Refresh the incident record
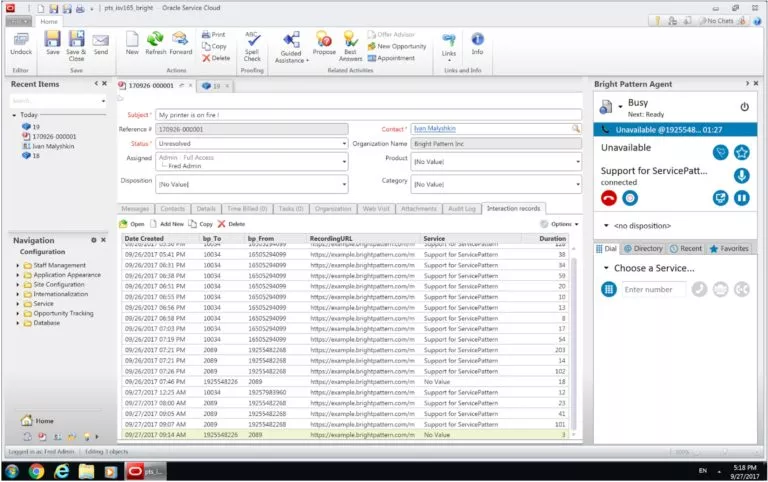Screen dimensions: 768x482 [x=155, y=44]
